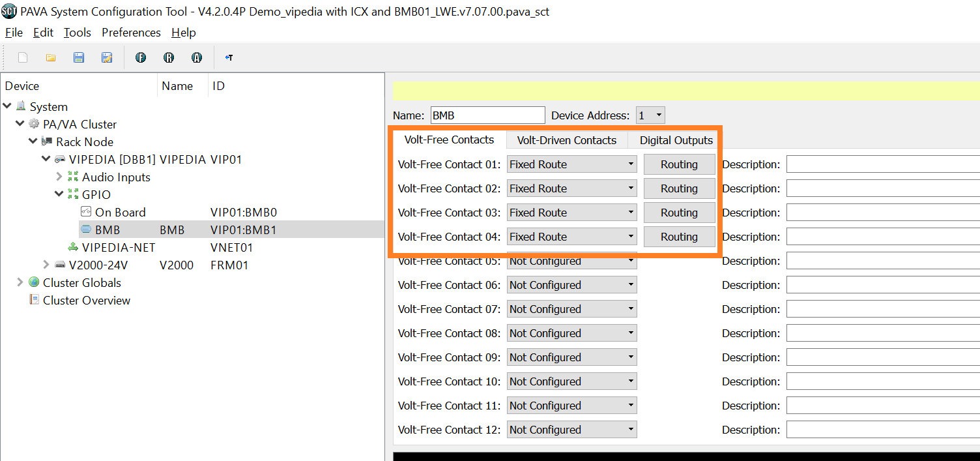Click the SCT application icon in title bar
Screen dimensions: 980x461
click(x=8, y=11)
